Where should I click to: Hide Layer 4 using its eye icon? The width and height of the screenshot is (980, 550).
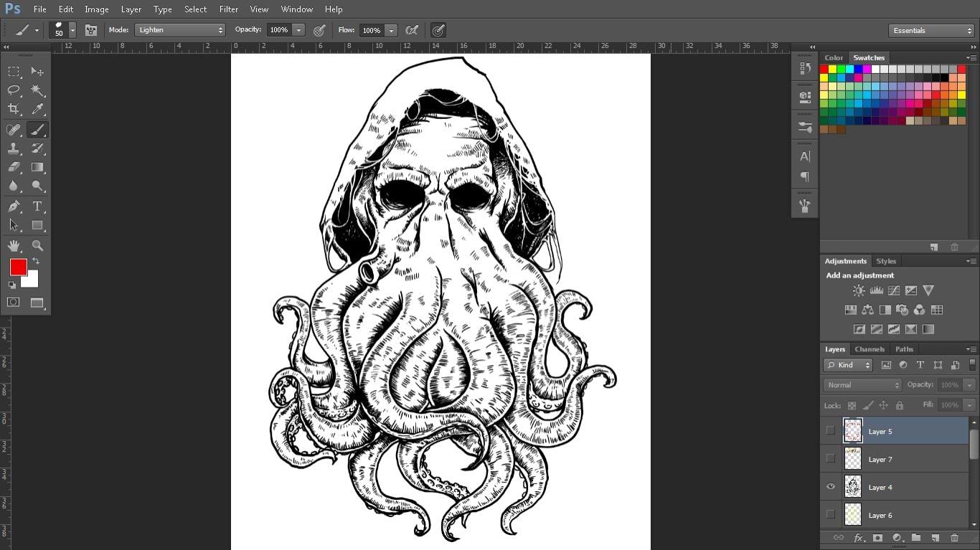point(831,487)
